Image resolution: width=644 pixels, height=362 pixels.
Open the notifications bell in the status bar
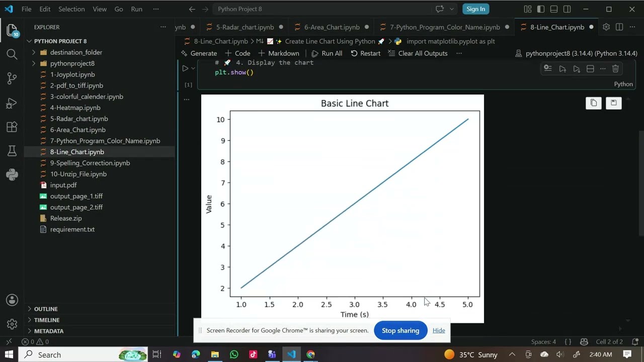click(635, 342)
